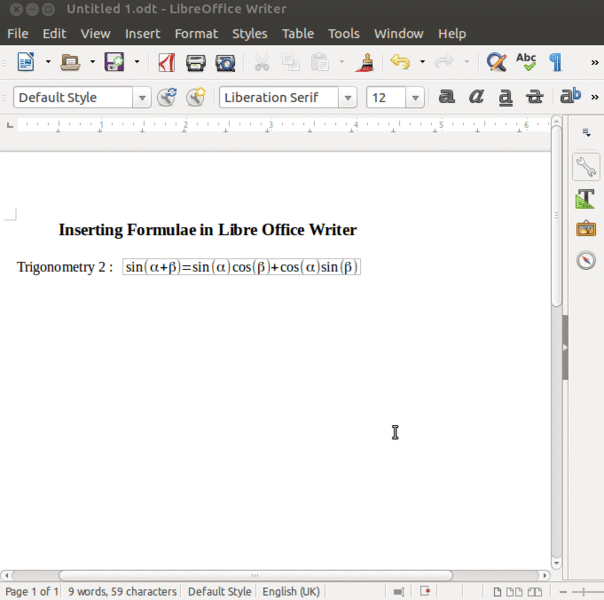Open the Tools menu
Screen dimensions: 604x600
[344, 34]
